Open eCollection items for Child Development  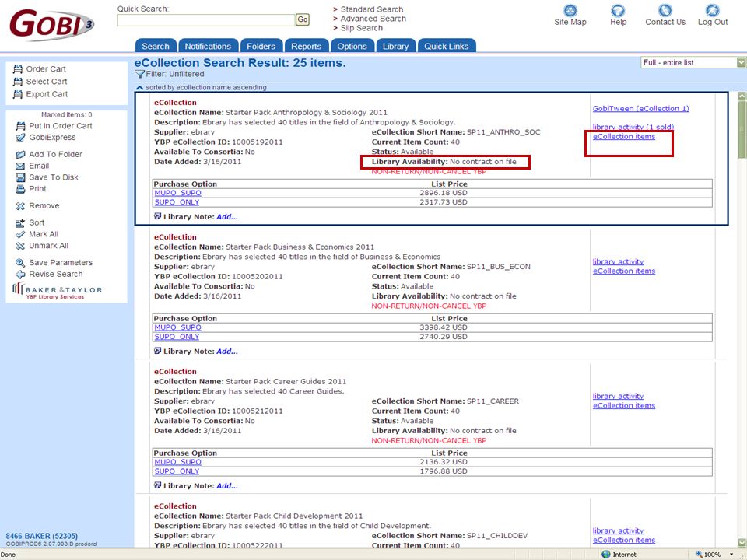click(x=624, y=541)
